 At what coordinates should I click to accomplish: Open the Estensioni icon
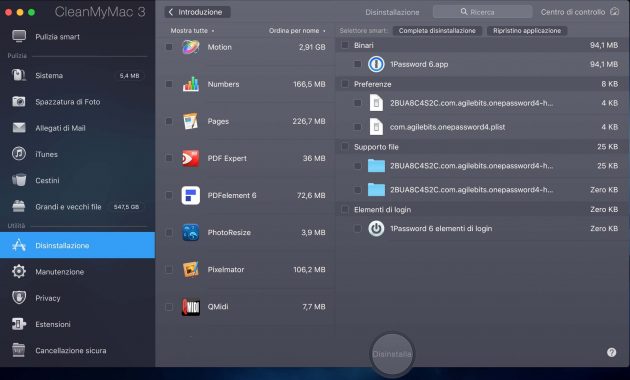[19, 324]
